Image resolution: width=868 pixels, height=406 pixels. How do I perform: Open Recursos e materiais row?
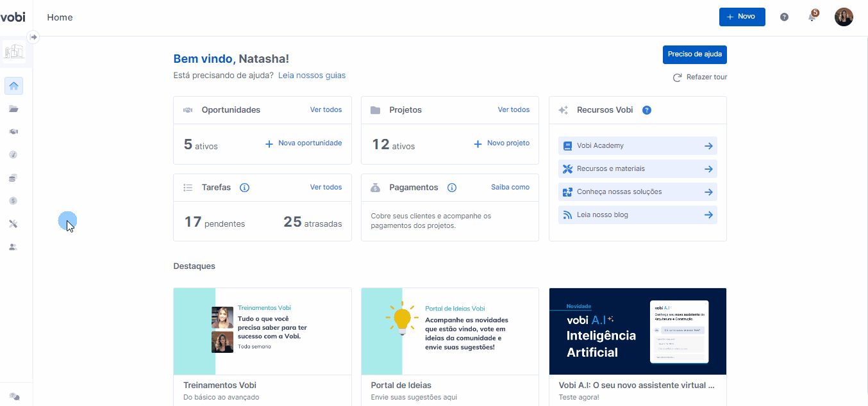pos(638,169)
